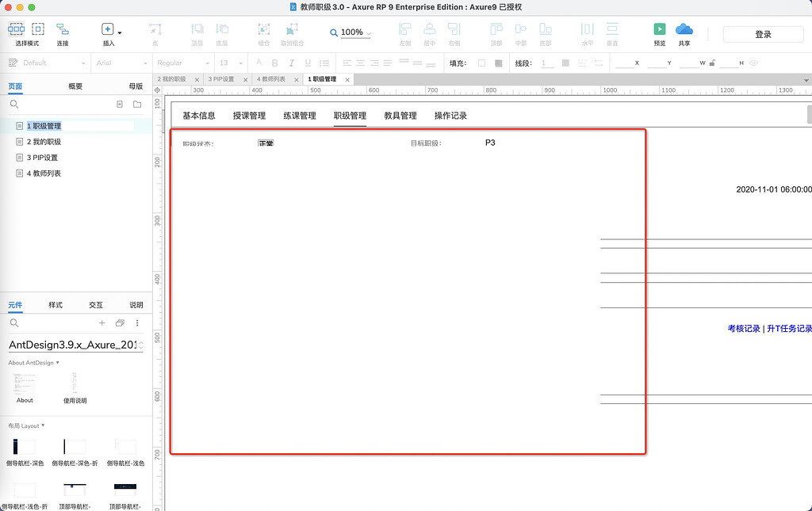Toggle the hidden visibility eye icon
812x511 pixels.
tap(754, 63)
